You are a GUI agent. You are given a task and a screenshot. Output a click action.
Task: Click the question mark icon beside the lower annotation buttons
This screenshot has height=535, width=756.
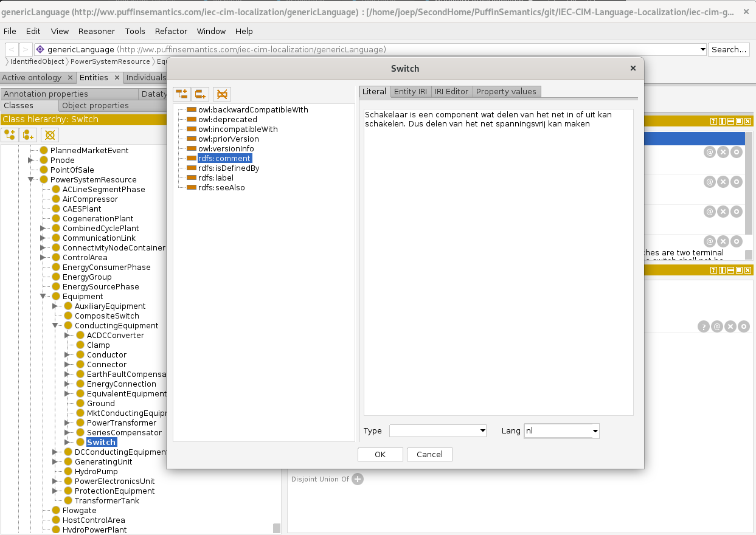(x=704, y=327)
